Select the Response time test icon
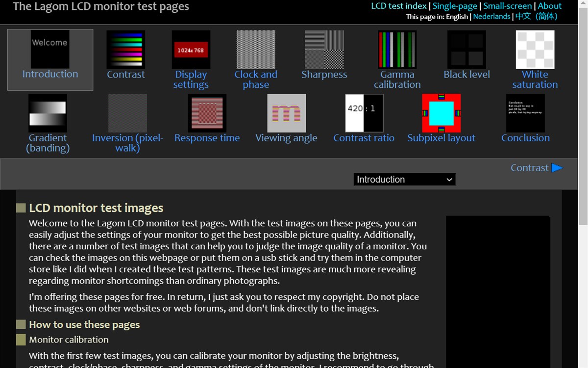588x368 pixels. pyautogui.click(x=207, y=112)
